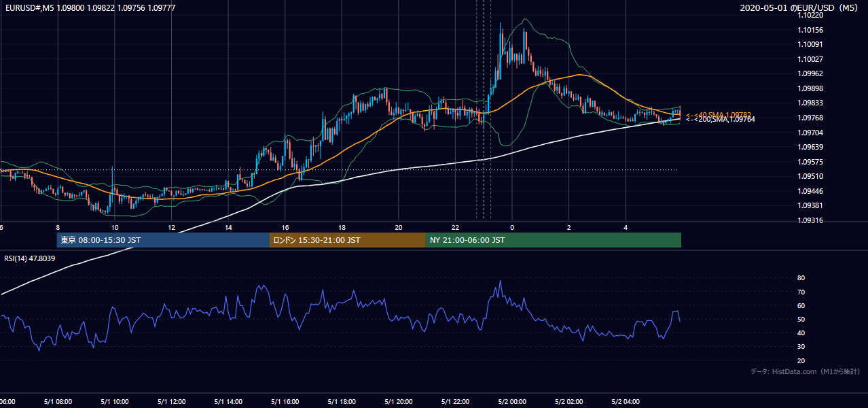Click hour label 18 on price chart axis

[342, 228]
